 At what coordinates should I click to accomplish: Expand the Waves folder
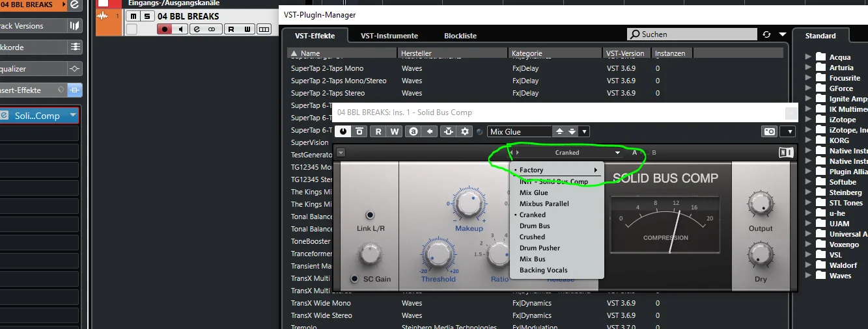pyautogui.click(x=808, y=276)
